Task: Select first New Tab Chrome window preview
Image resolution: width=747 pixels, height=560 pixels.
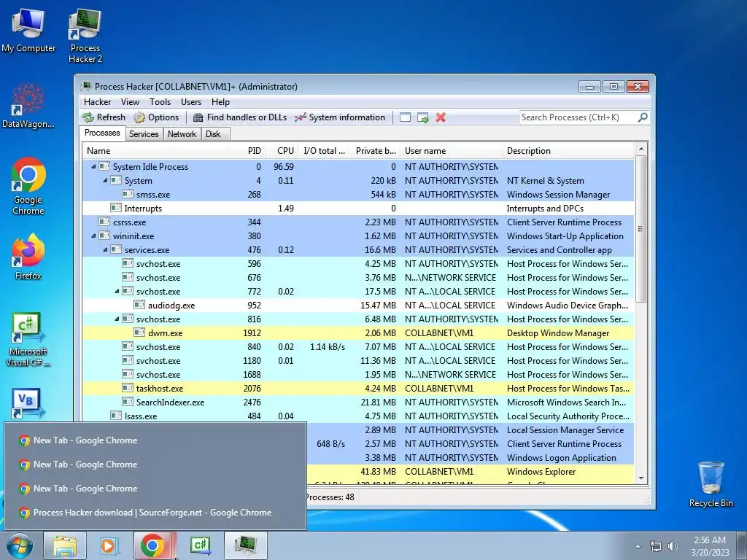Action: click(x=155, y=440)
